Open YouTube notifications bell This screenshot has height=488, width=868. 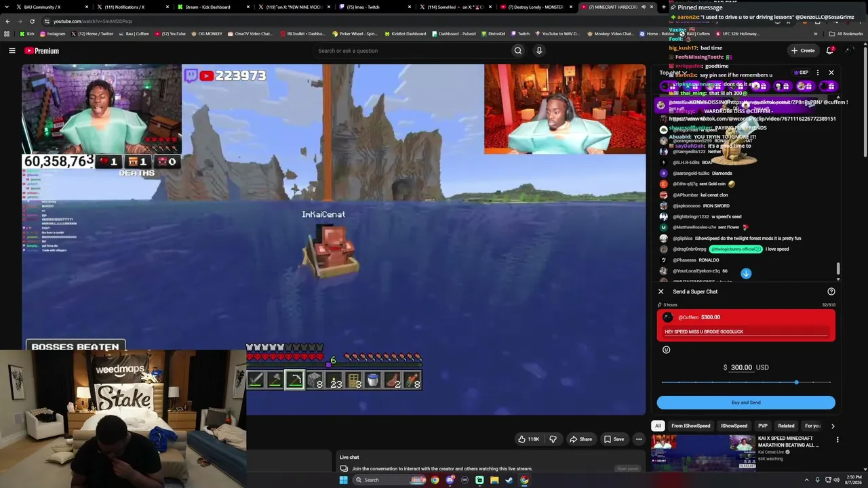(x=830, y=50)
